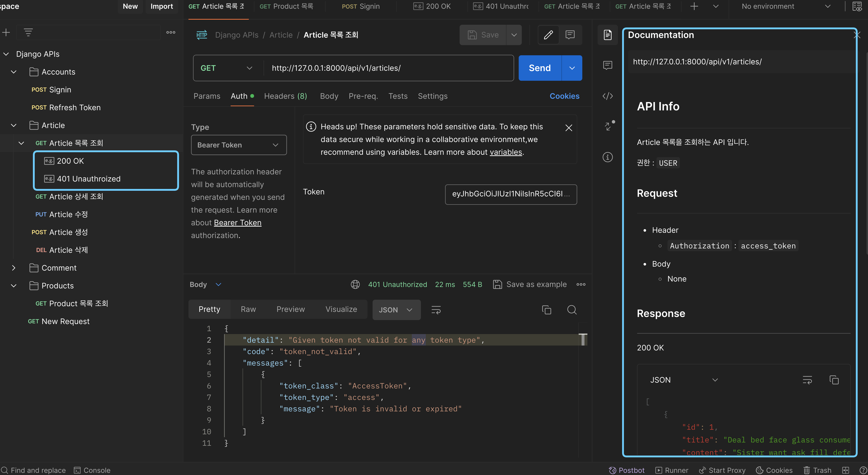Click the pencil edit icon

[x=548, y=35]
